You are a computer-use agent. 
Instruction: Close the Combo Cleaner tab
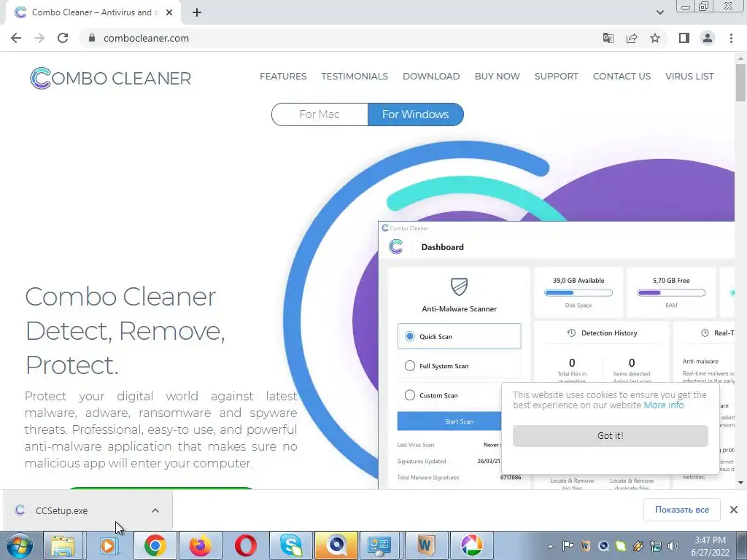pyautogui.click(x=169, y=12)
